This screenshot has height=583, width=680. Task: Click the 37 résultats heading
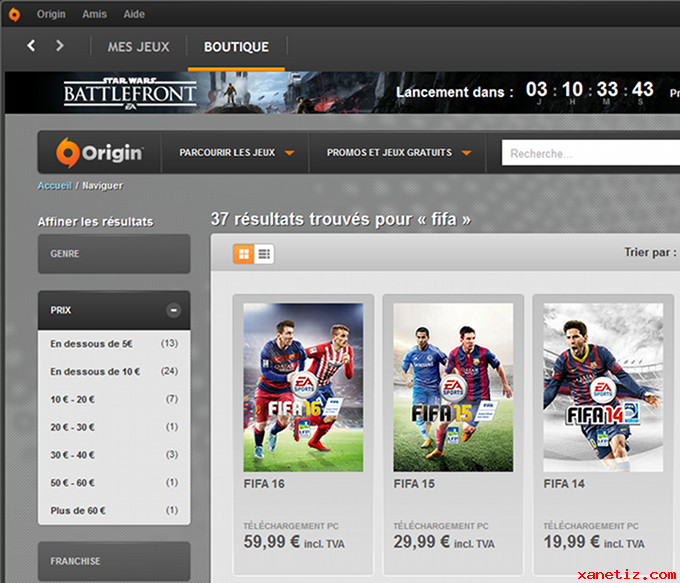(x=341, y=219)
